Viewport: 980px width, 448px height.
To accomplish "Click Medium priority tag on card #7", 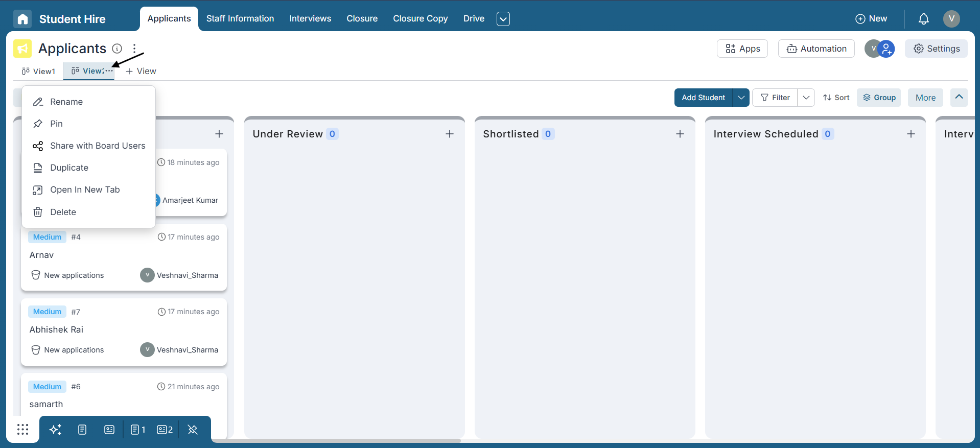I will (47, 312).
